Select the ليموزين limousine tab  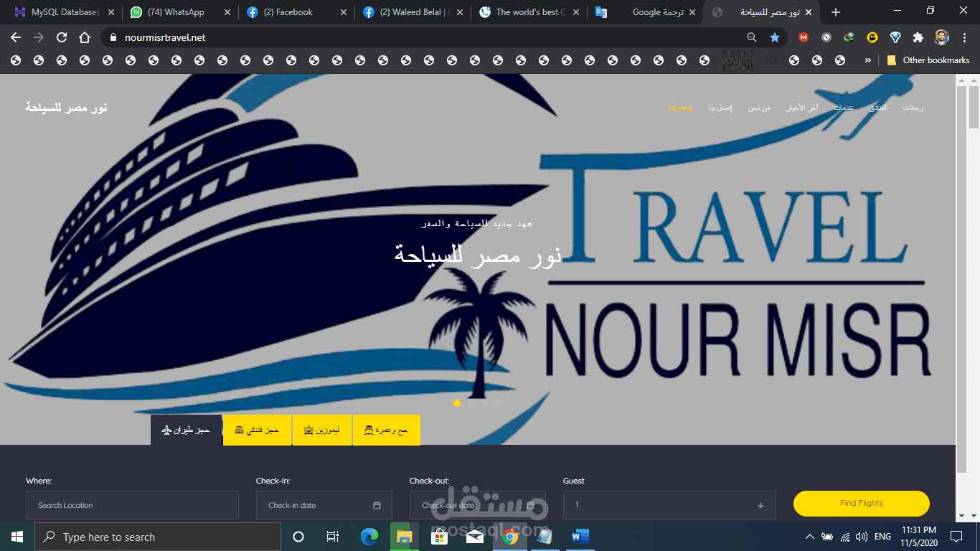(322, 430)
